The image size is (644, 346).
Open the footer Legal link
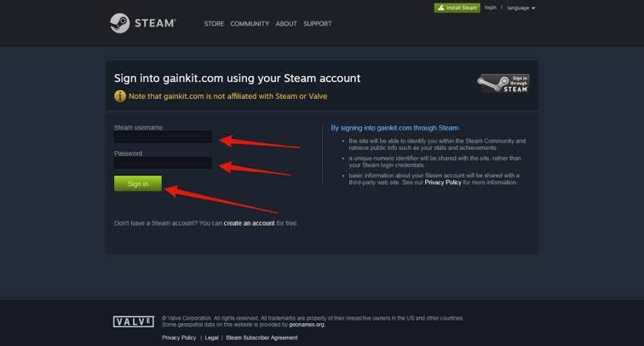pyautogui.click(x=211, y=337)
